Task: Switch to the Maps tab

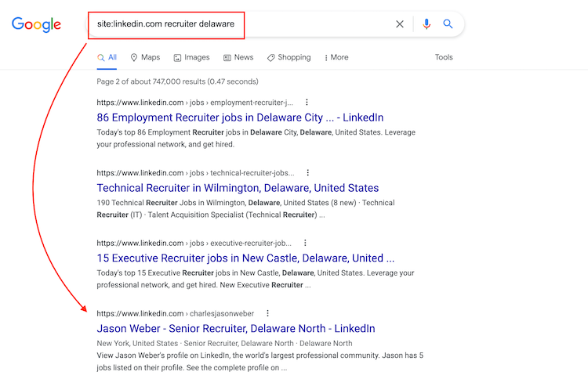Action: [x=145, y=57]
